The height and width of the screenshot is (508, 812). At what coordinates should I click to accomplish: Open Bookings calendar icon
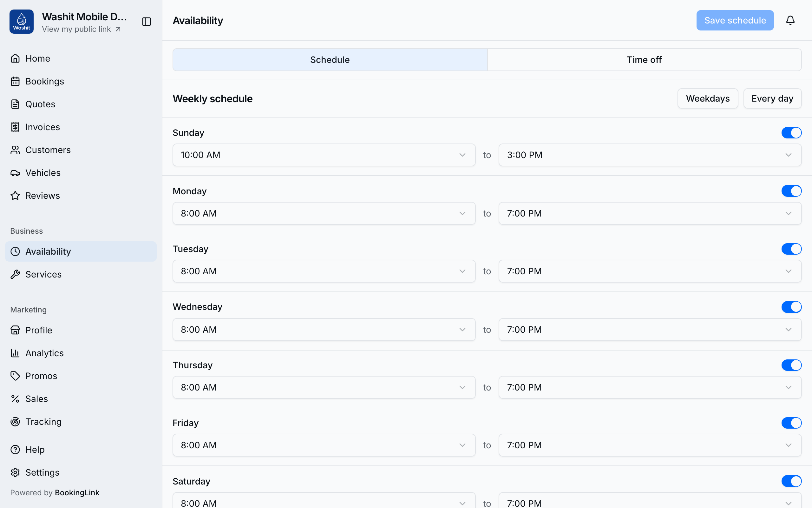[x=15, y=81]
